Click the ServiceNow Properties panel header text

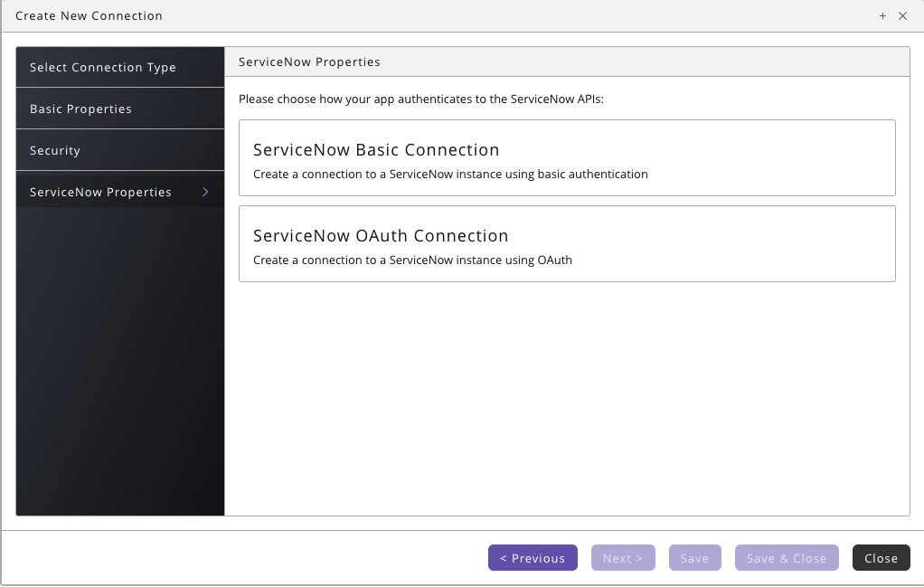309,62
